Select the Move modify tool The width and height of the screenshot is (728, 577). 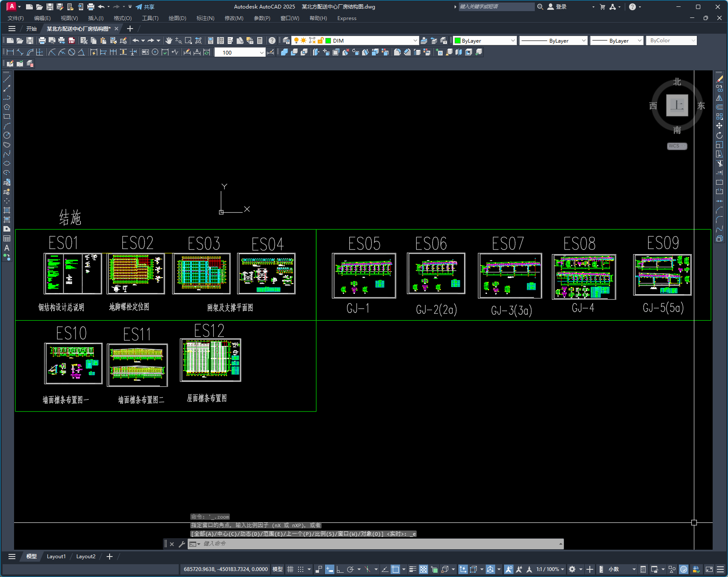tap(719, 126)
